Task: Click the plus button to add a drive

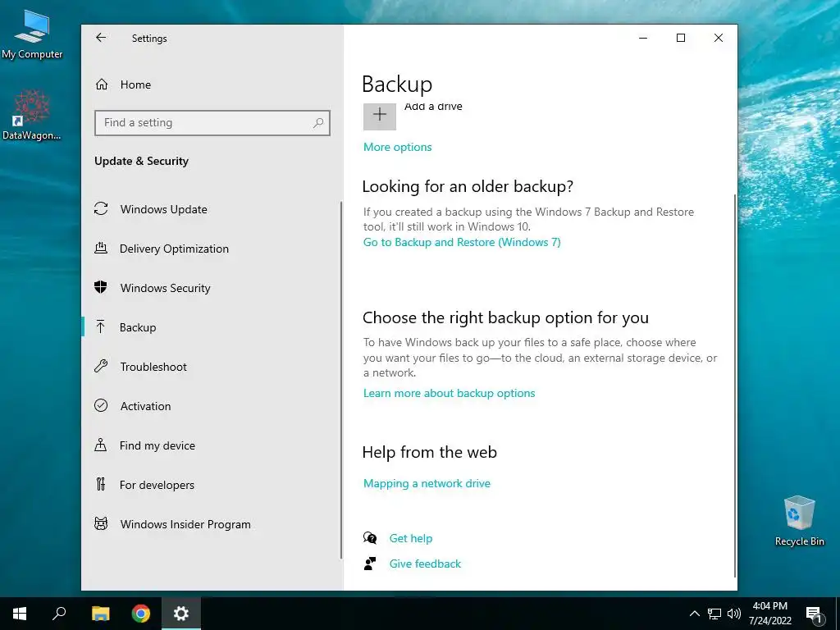Action: [x=380, y=116]
